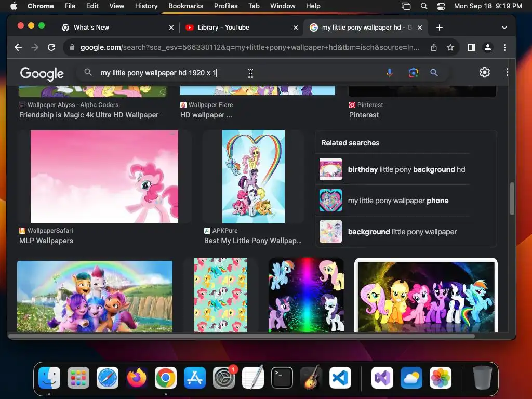Screen dimensions: 532x399
Task: Open Terminal from the dock
Action: (x=282, y=378)
